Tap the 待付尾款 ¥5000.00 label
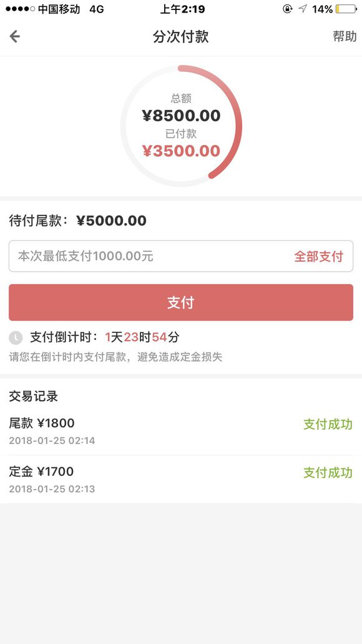 pos(77,220)
